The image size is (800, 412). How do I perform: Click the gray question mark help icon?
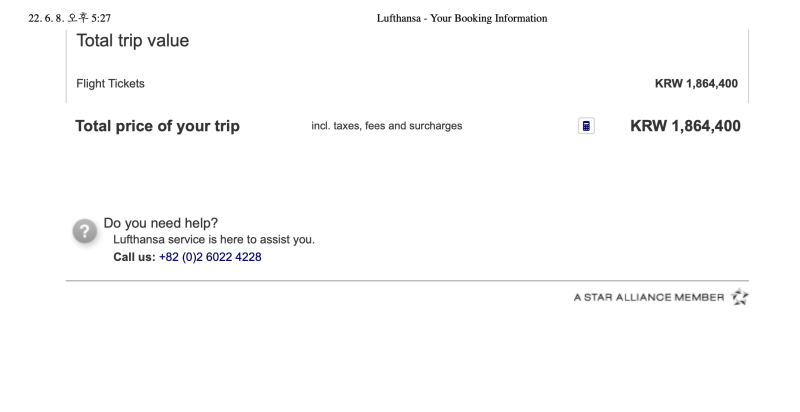[85, 231]
